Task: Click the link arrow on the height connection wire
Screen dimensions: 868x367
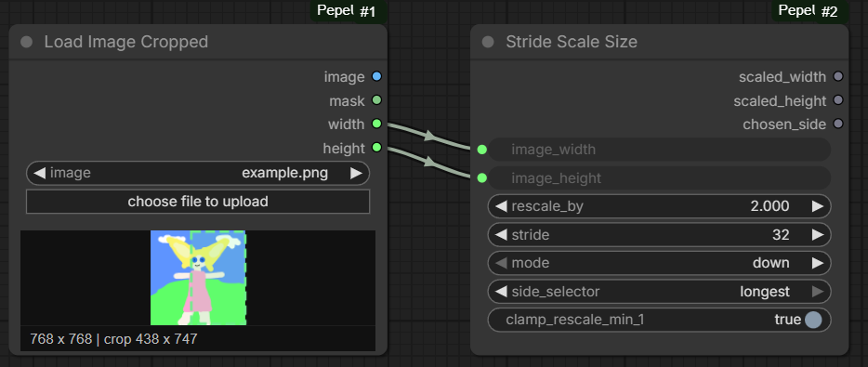Action: pyautogui.click(x=429, y=162)
